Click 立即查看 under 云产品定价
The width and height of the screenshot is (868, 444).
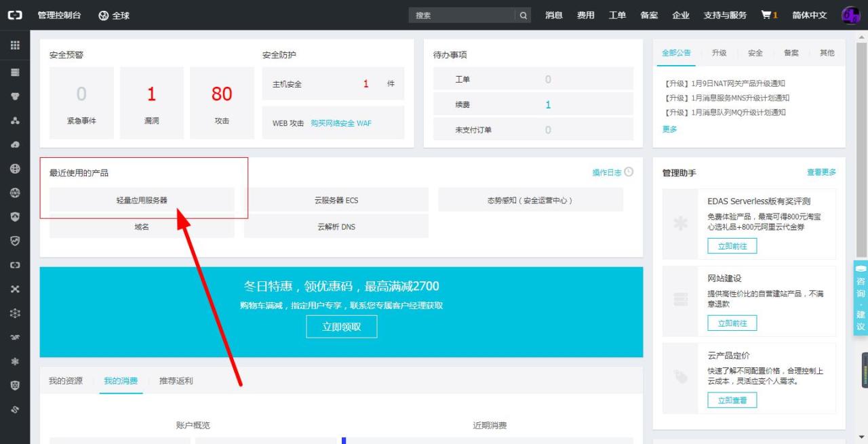(732, 401)
